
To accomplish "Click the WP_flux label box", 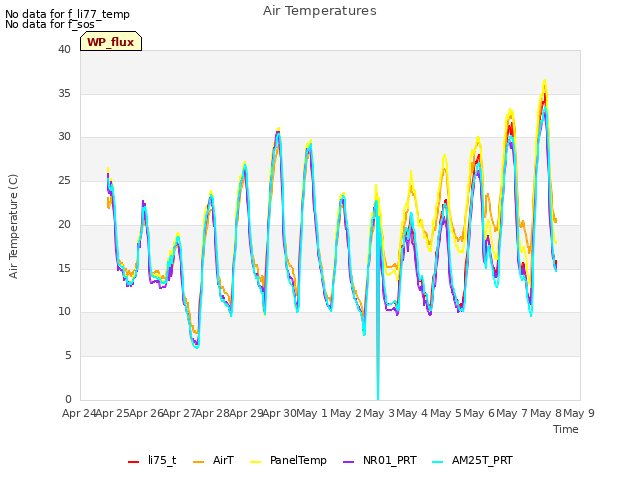I will point(111,41).
